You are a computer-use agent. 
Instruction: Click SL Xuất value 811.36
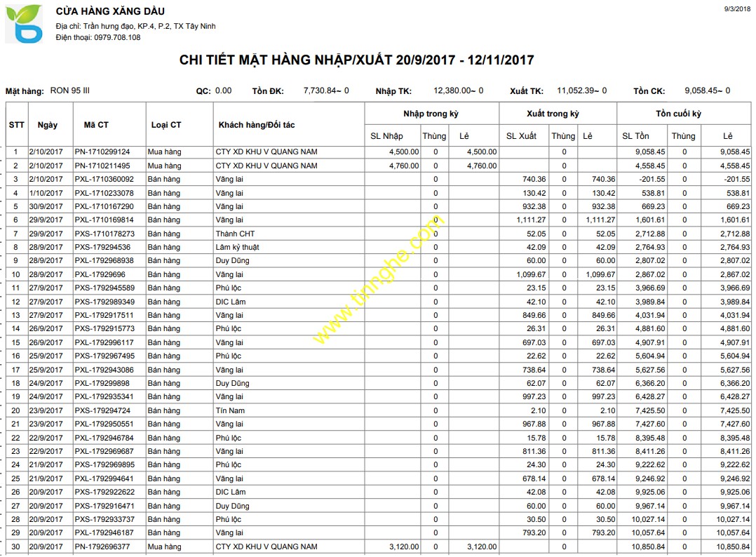tap(536, 451)
